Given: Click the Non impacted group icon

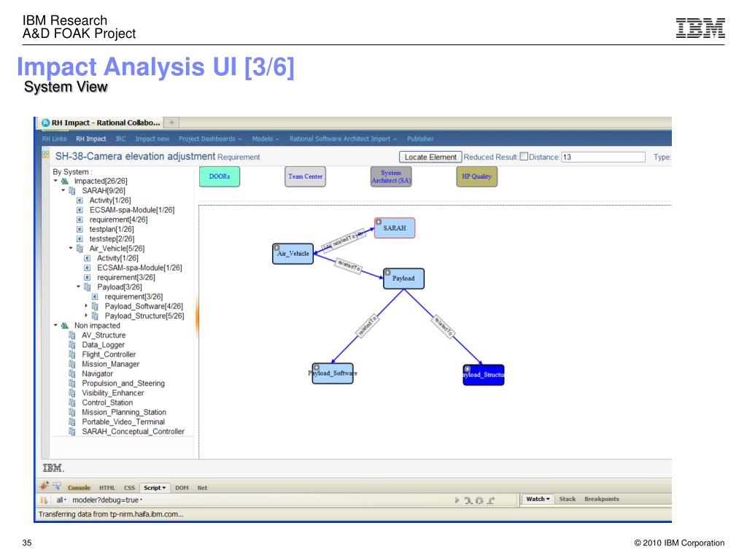Looking at the screenshot, I should (x=65, y=326).
